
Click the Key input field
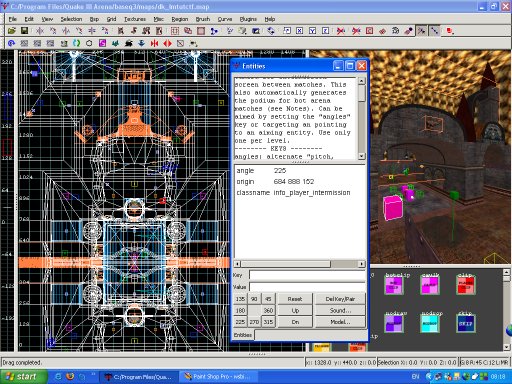(307, 275)
